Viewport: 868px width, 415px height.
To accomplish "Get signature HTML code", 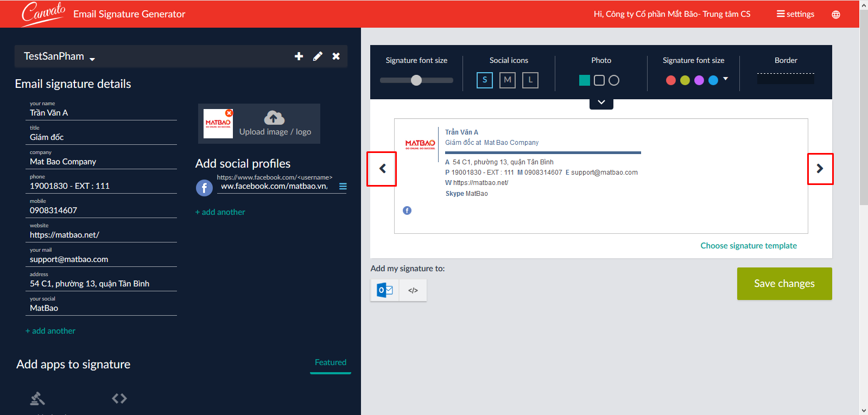I will 413,290.
